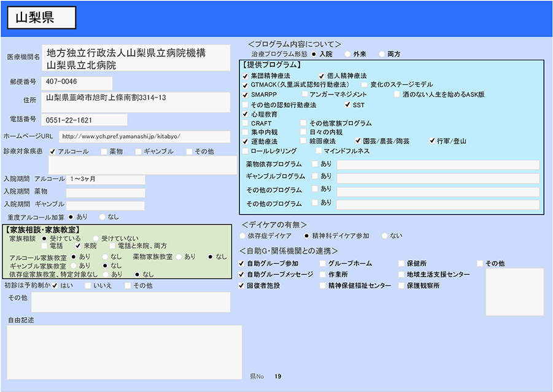Click the ホームページURL text field
The height and width of the screenshot is (392, 553).
pyautogui.click(x=144, y=137)
